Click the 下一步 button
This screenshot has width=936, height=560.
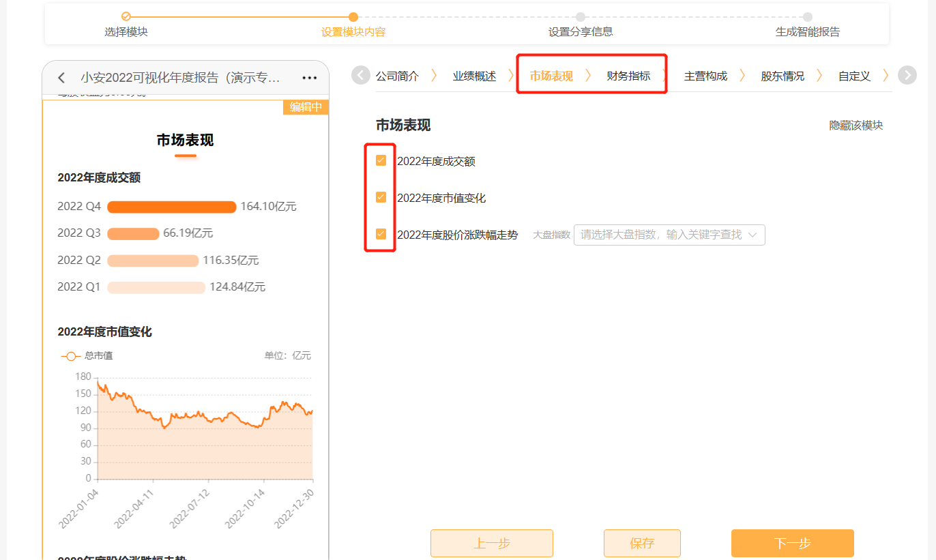(x=793, y=544)
